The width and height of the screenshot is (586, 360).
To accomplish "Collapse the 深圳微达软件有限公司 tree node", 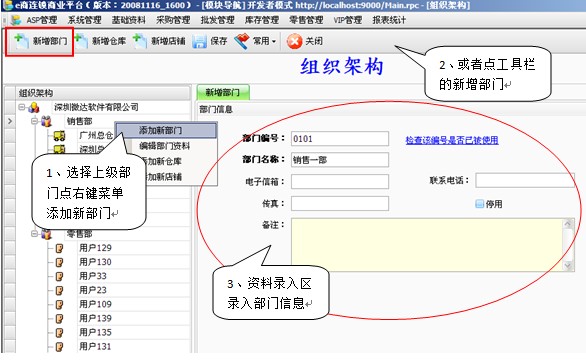I will [22, 107].
